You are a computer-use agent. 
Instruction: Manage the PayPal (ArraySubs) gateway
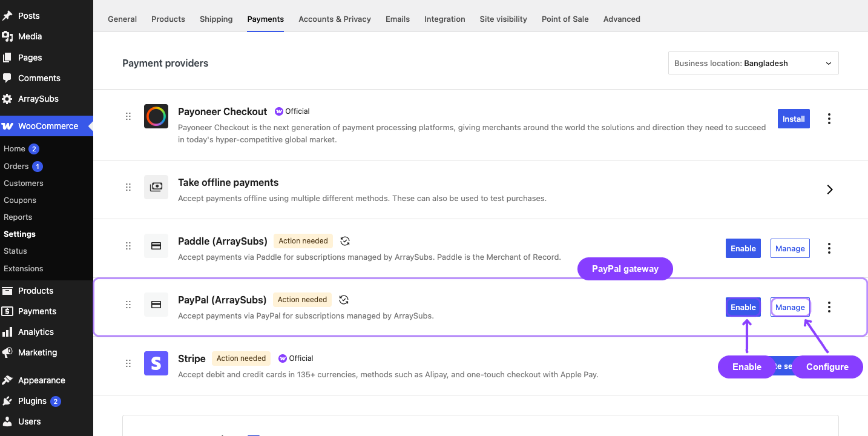click(x=790, y=307)
